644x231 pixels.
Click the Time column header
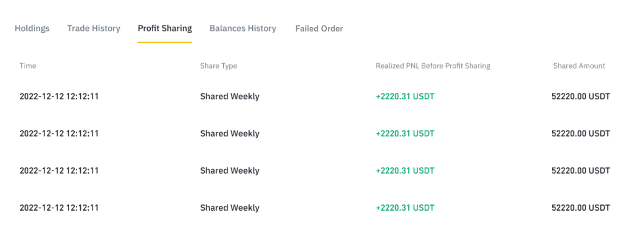pyautogui.click(x=28, y=66)
